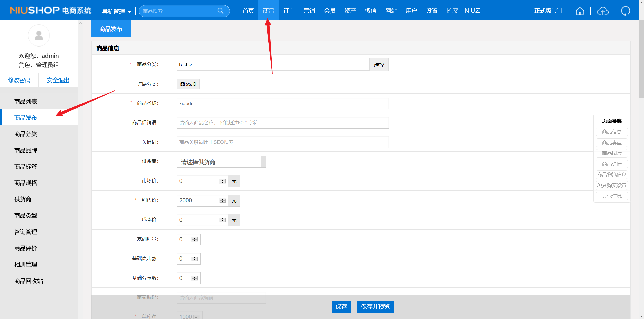
Task: Click the 选择 category chooser button
Action: coord(379,65)
